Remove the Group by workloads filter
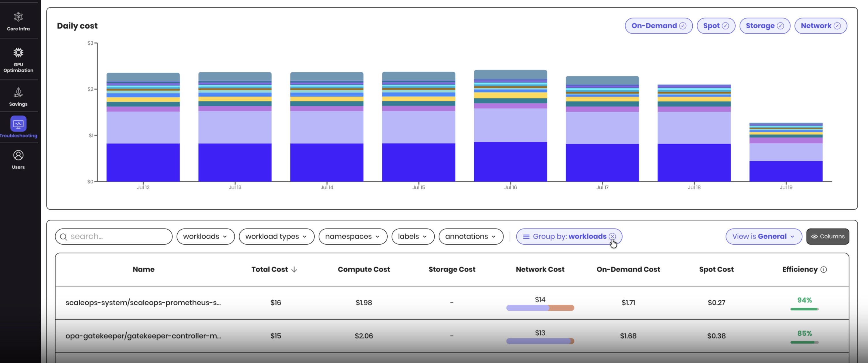 (612, 237)
